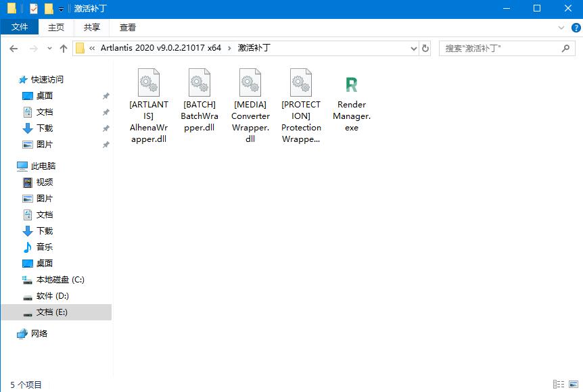Screen dimensions: 583x392
Task: Click the folder icon in the address bar
Action: (x=80, y=48)
